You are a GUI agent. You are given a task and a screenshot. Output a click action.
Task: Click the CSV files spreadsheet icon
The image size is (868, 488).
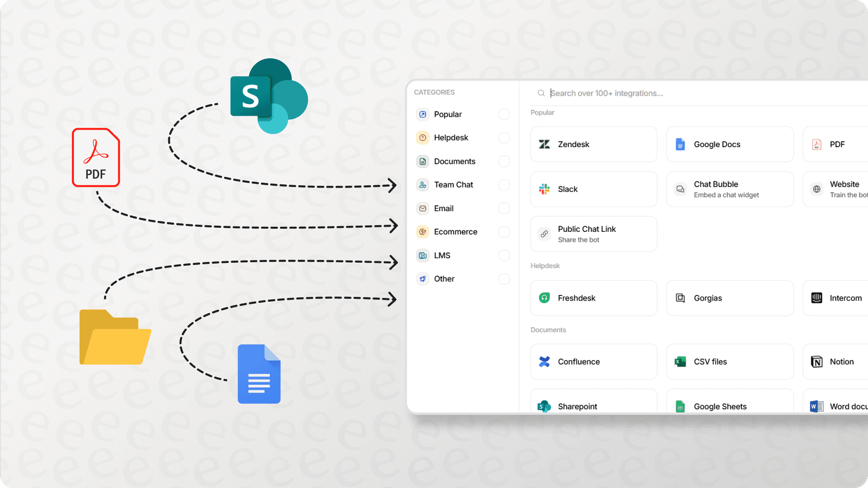(680, 361)
